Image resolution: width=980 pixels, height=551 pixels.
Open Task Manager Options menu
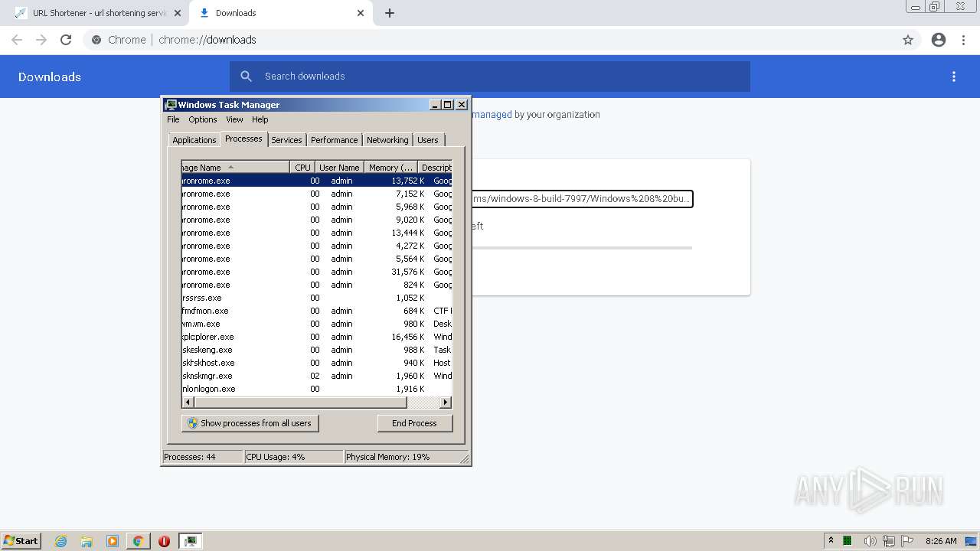click(x=203, y=119)
